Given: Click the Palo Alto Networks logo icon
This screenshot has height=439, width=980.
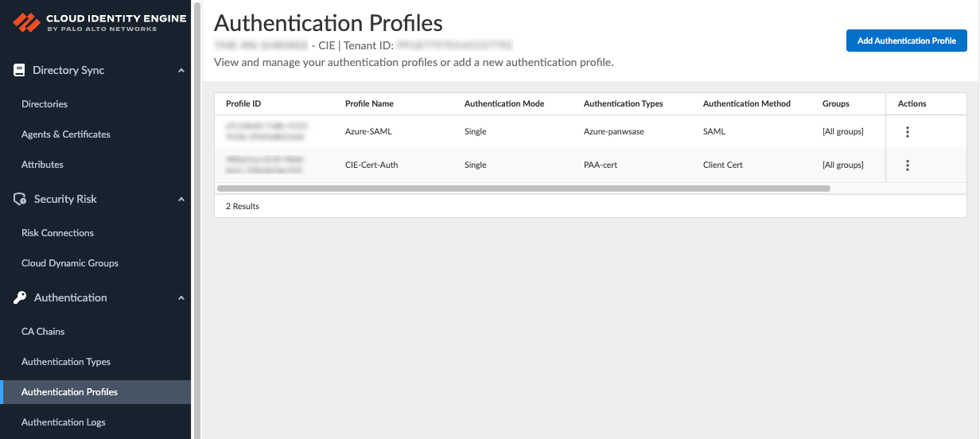Looking at the screenshot, I should pyautogui.click(x=26, y=21).
